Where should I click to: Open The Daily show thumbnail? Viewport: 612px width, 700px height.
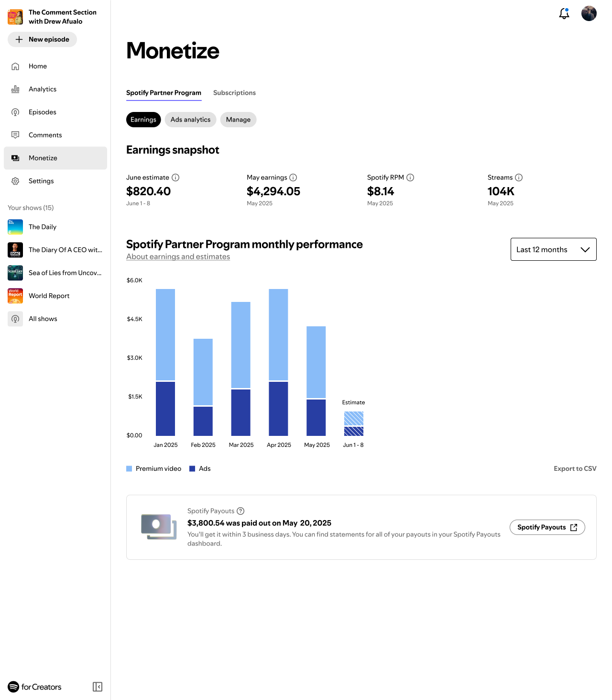click(x=15, y=227)
